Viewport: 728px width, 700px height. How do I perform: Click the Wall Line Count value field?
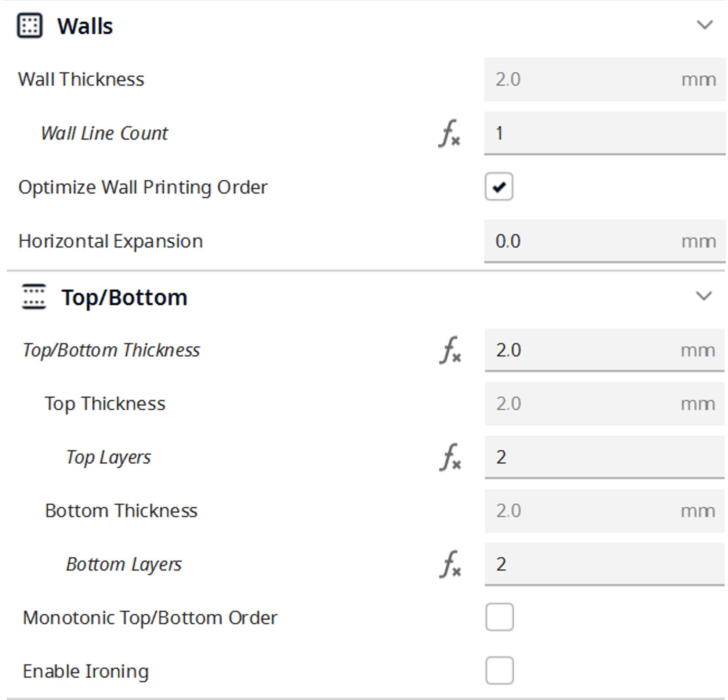tap(604, 133)
